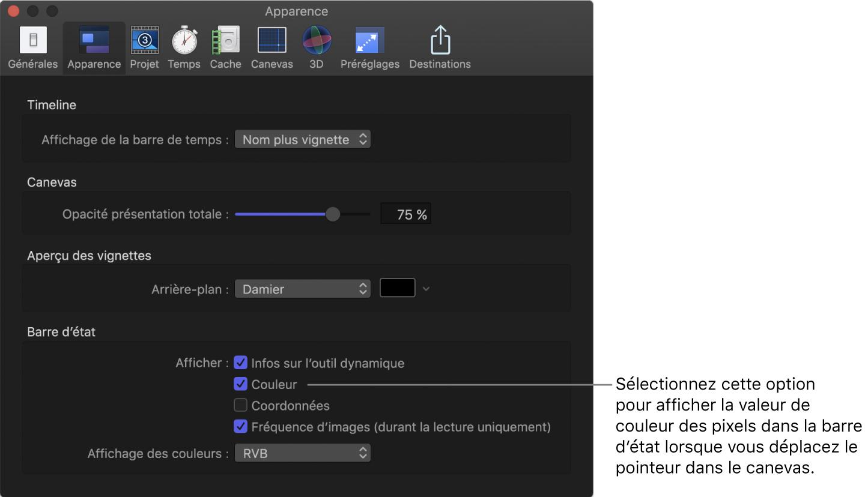Open the Destinations share pane
Viewport: 868px width, 497px height.
point(440,48)
